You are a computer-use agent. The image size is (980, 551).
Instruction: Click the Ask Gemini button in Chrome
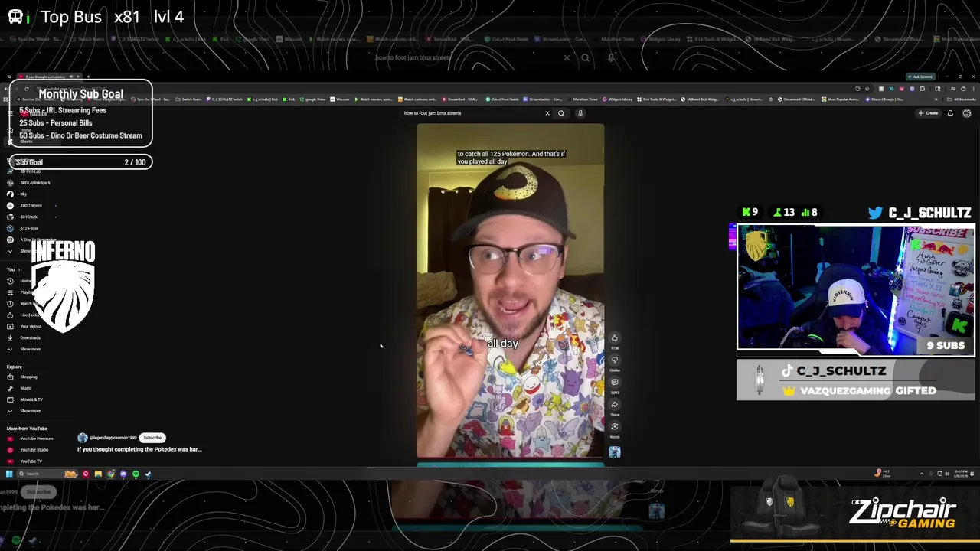click(920, 77)
